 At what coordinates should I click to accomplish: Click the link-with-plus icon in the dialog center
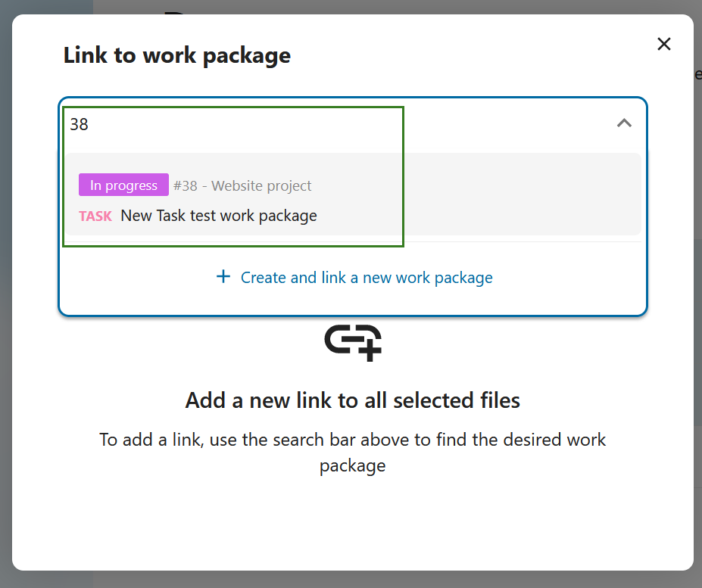click(352, 342)
